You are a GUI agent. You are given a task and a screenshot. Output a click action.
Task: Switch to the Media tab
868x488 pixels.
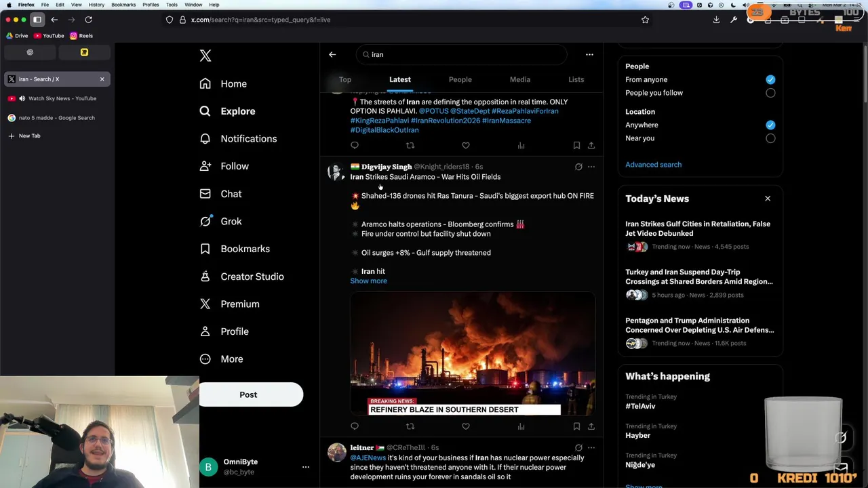click(520, 79)
